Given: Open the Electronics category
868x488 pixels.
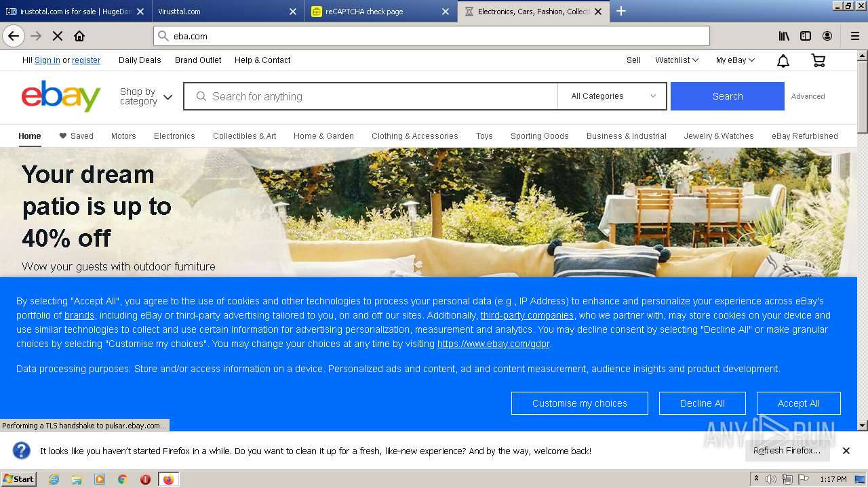Looking at the screenshot, I should coord(174,136).
